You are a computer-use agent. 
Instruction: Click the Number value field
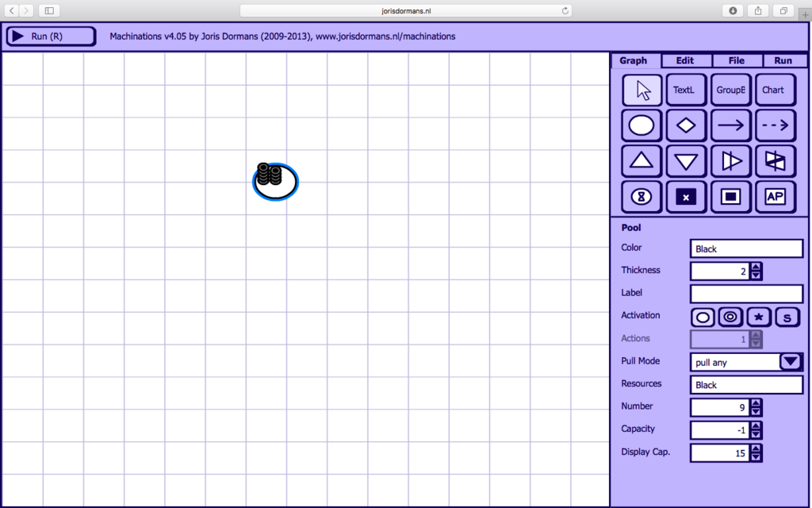tap(720, 407)
